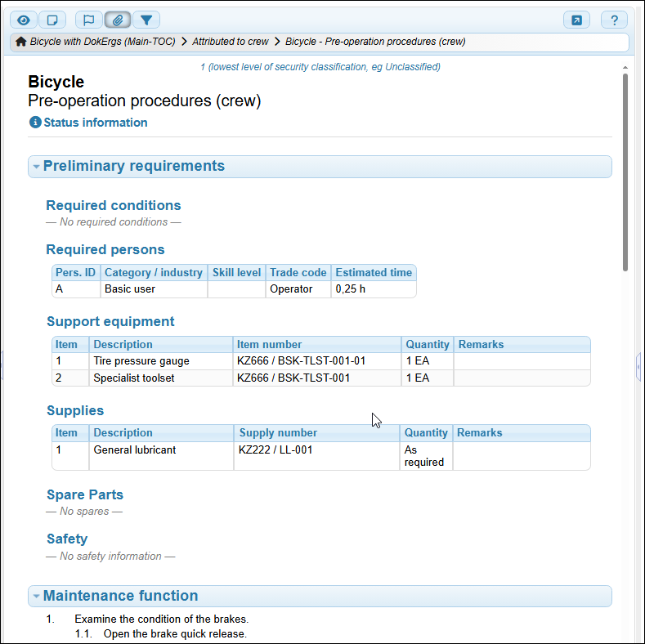Select the Pre-operation procedures breadcrumb item
645x644 pixels.
coord(375,42)
